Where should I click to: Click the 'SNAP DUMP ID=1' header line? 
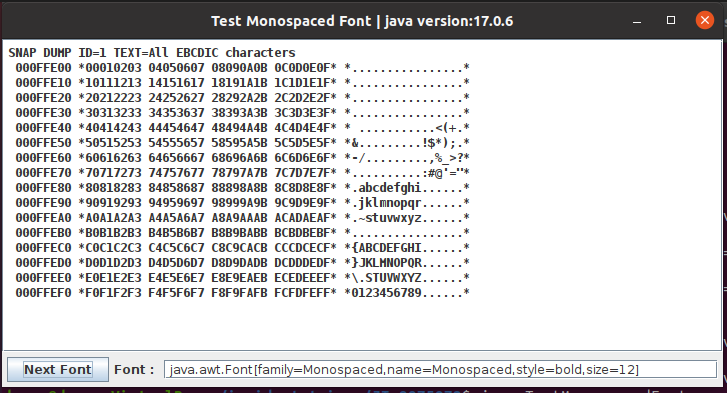(x=57, y=53)
